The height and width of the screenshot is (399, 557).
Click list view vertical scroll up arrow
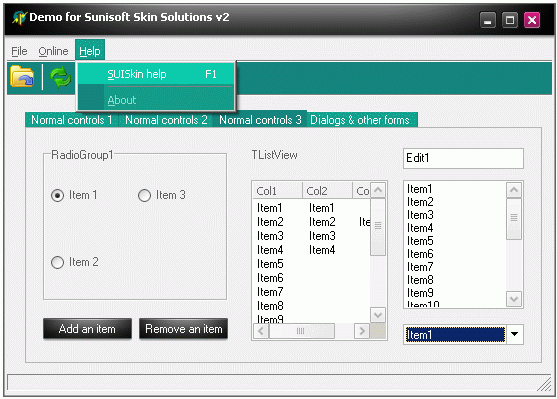378,190
